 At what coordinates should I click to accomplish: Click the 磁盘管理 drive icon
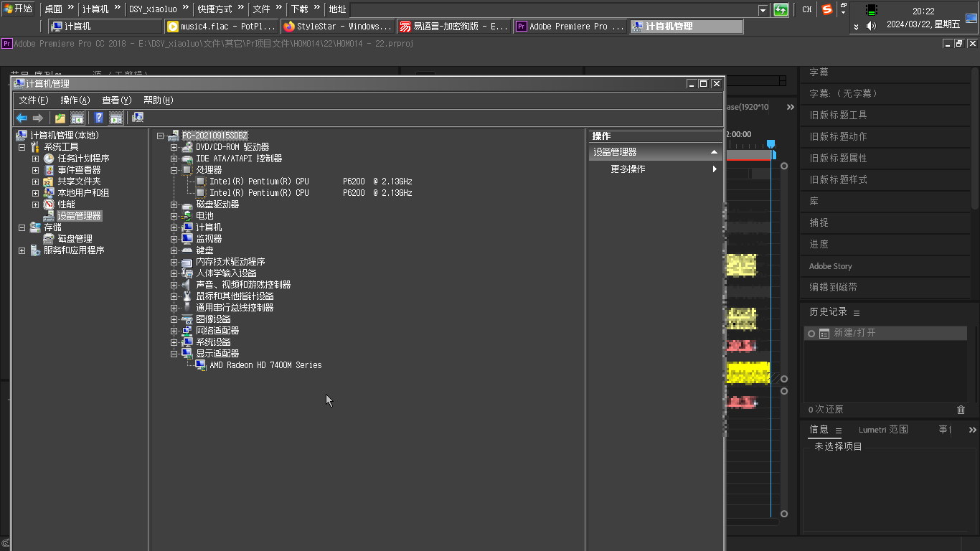pos(49,239)
